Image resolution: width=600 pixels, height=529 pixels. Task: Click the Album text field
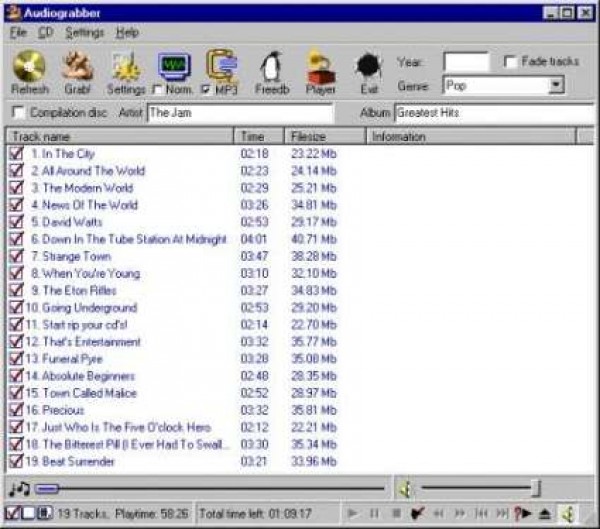[x=494, y=113]
